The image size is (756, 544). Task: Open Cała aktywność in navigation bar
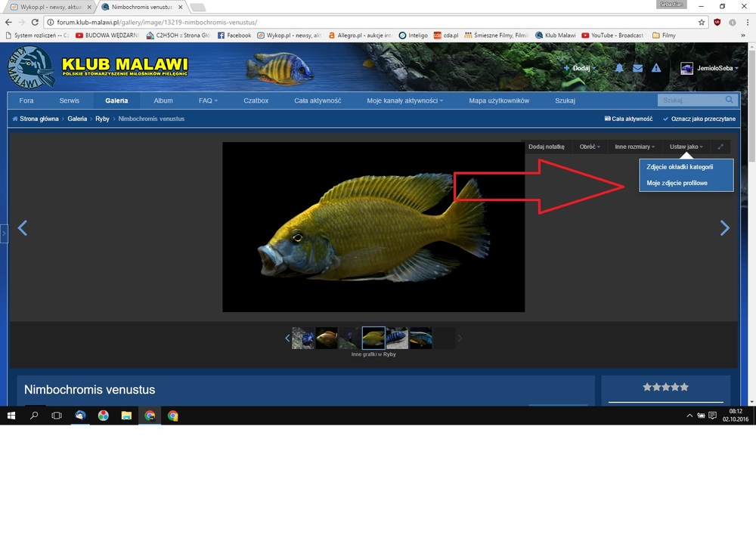click(318, 100)
